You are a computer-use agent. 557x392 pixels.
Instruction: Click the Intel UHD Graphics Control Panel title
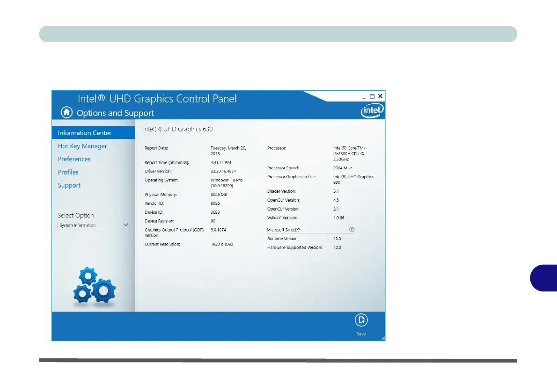[x=157, y=99]
